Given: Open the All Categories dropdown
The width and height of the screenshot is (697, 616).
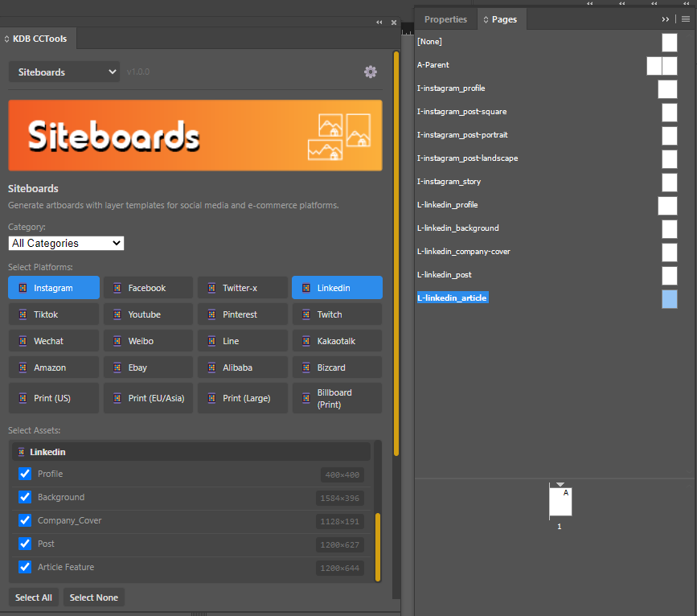Looking at the screenshot, I should pos(66,244).
